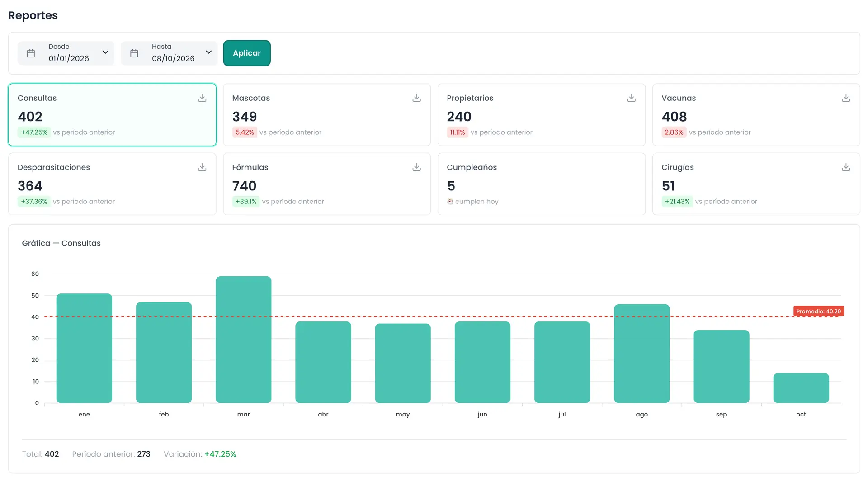Select the Vacunas stat card
Viewport: 868px width, 496px height.
pos(756,115)
